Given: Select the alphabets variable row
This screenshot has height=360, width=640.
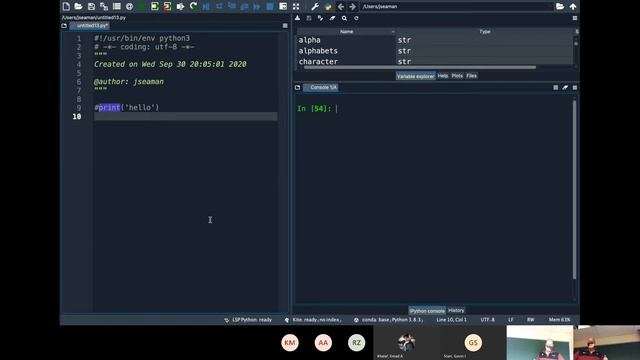Looking at the screenshot, I should click(x=435, y=51).
